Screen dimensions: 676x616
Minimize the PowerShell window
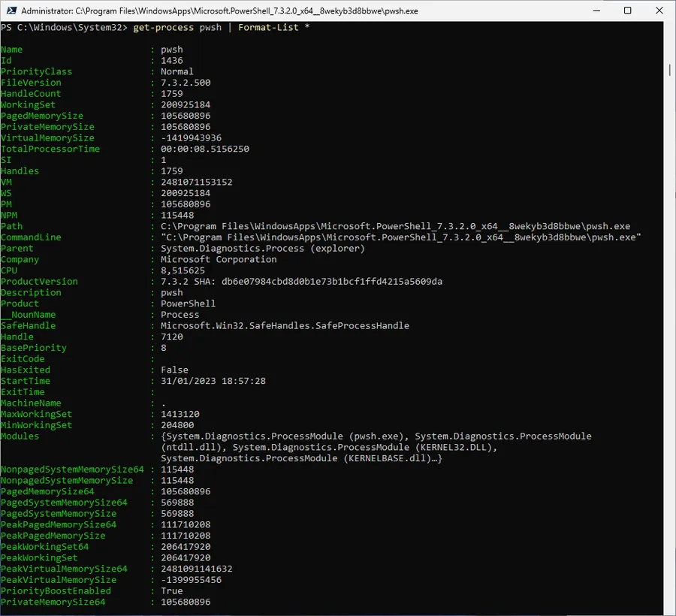[596, 11]
